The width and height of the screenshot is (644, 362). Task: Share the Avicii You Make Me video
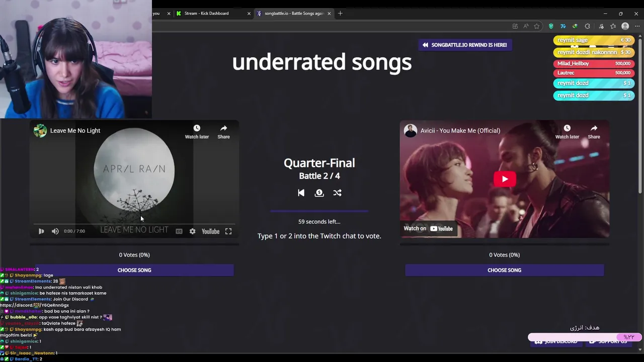coord(594,132)
